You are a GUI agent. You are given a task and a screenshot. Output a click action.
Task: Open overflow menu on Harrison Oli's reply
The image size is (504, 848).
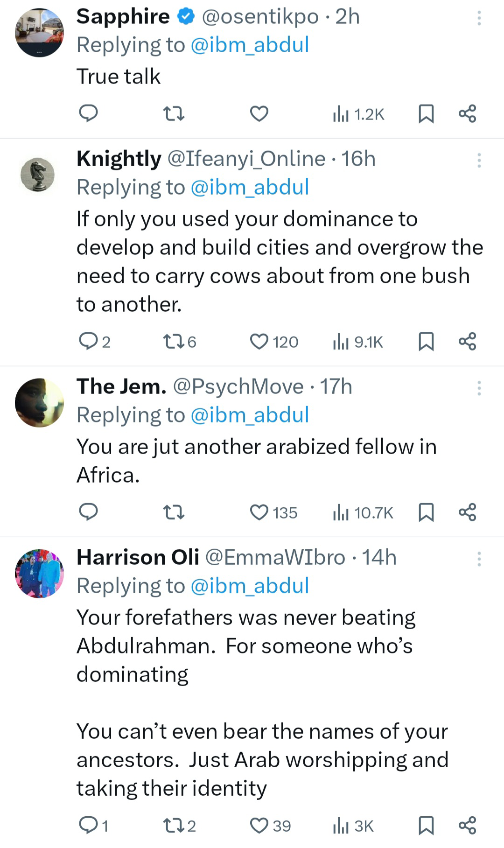click(x=479, y=559)
